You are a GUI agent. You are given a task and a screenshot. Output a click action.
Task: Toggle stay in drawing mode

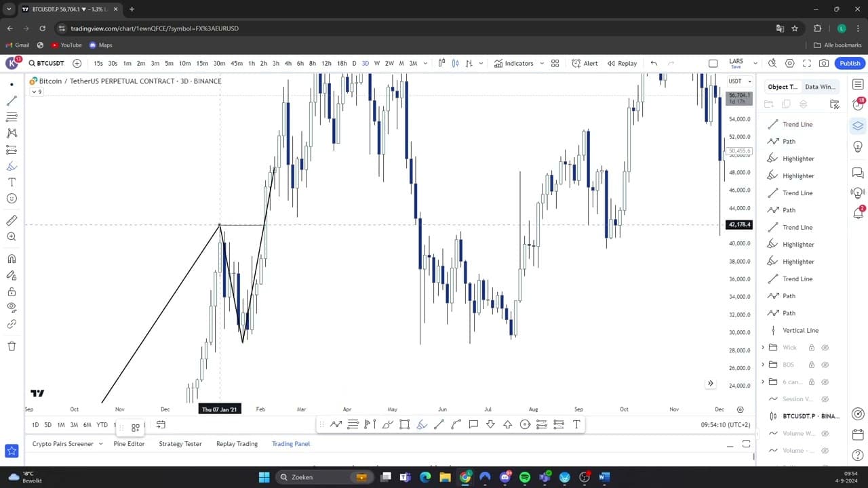point(12,275)
